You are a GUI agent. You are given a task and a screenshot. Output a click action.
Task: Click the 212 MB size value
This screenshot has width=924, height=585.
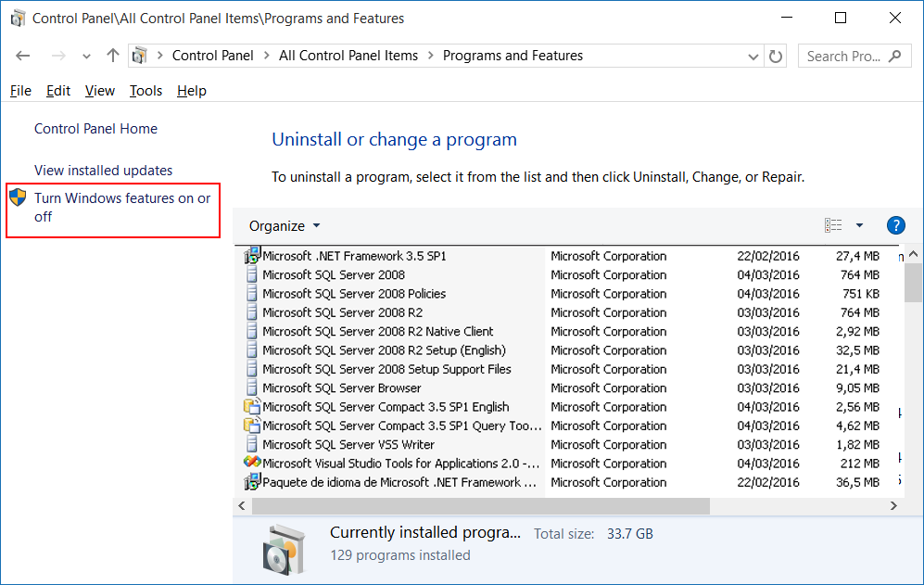pos(860,464)
